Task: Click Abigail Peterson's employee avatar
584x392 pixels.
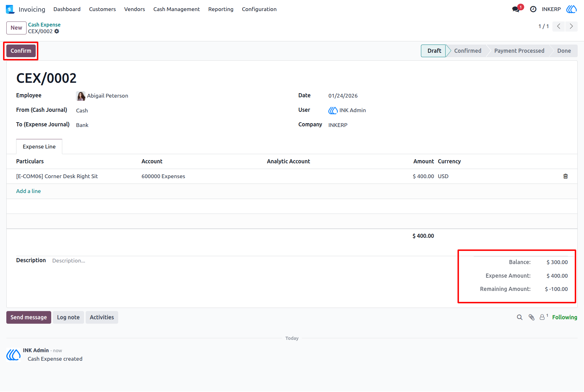Action: click(81, 96)
